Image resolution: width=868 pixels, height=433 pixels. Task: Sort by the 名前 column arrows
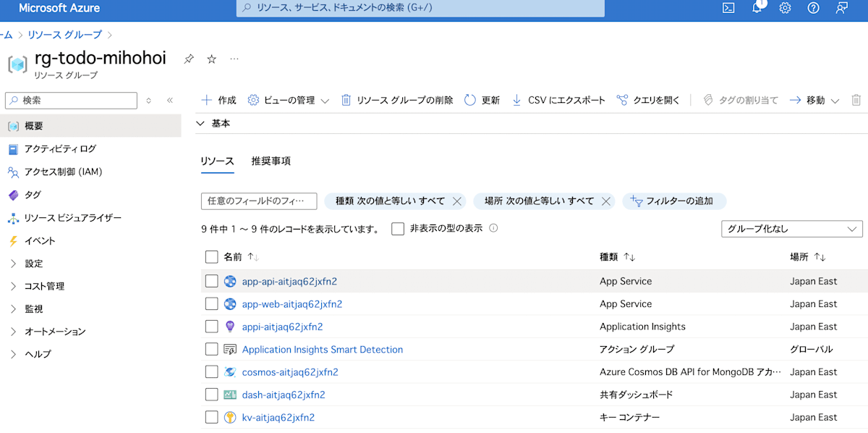pyautogui.click(x=252, y=257)
